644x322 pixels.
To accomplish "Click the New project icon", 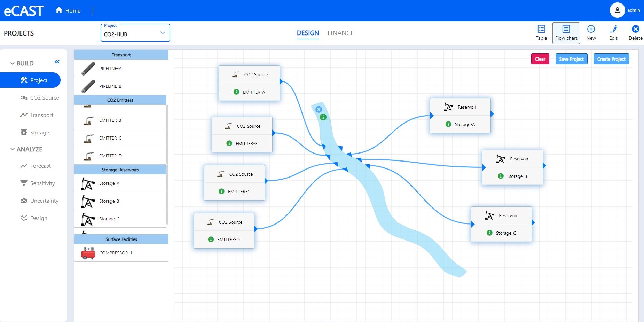I will (x=591, y=29).
